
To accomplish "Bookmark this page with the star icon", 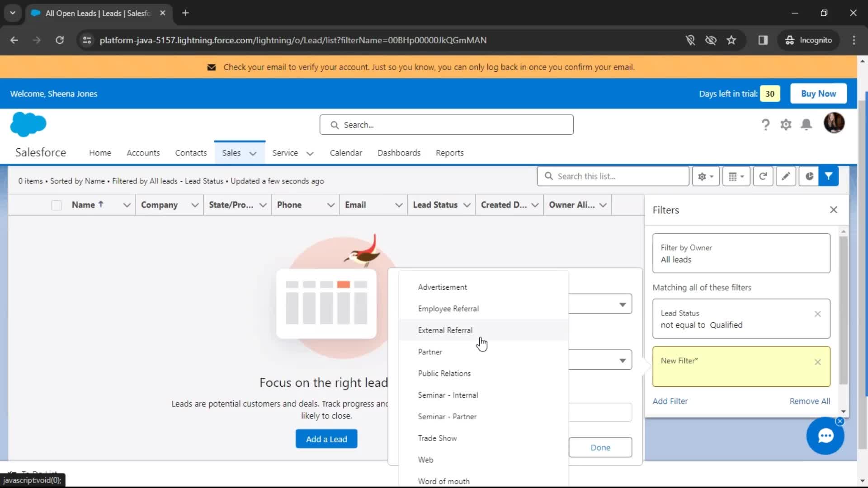I will pos(731,40).
